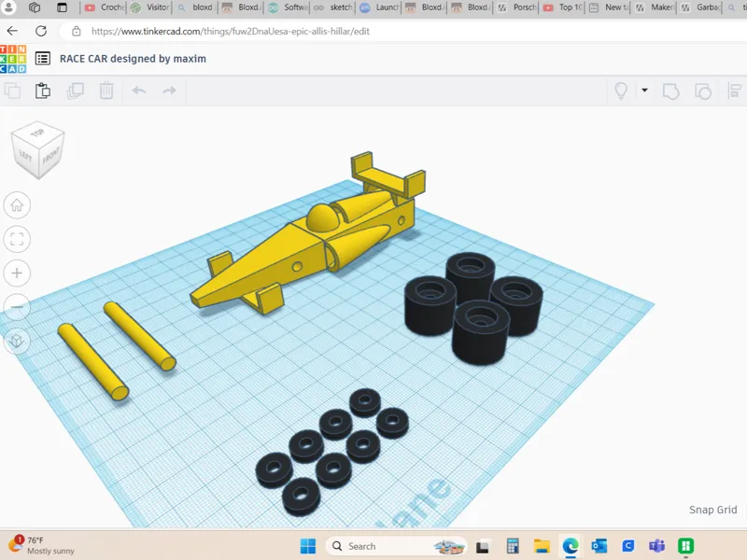Rename design title RACE CAR designed by maxim
This screenshot has height=560, width=747.
click(x=133, y=59)
